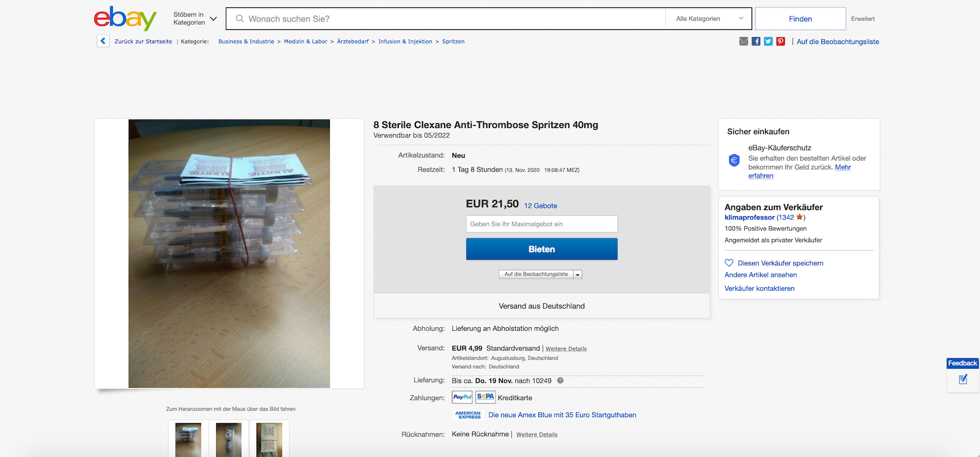Share listing on Pinterest
The width and height of the screenshot is (980, 457).
click(780, 42)
